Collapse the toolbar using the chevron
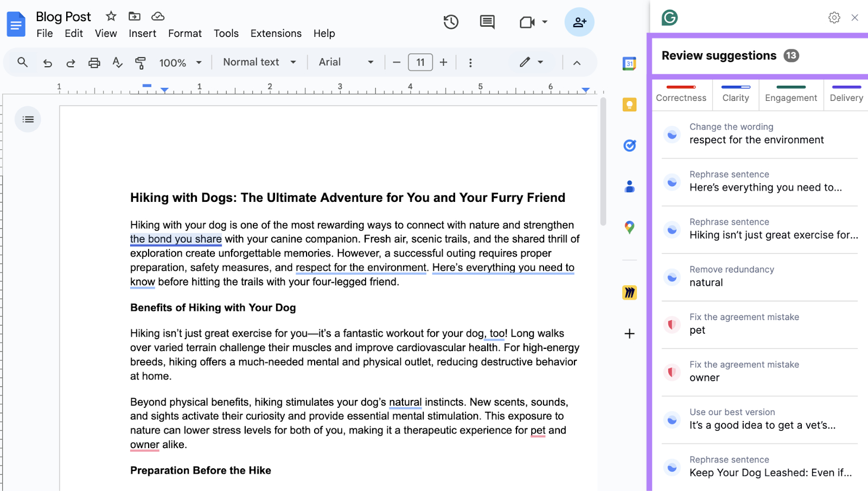 pyautogui.click(x=577, y=62)
